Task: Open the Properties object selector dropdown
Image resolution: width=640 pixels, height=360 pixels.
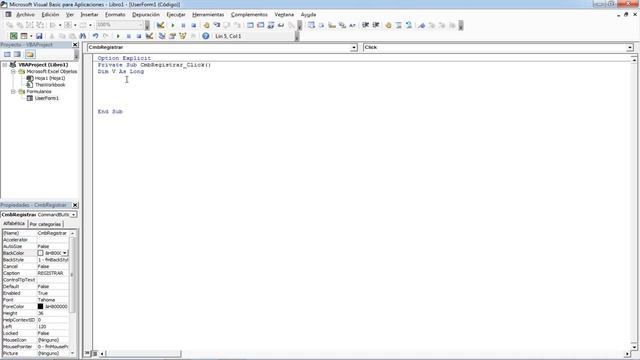Action: click(73, 215)
